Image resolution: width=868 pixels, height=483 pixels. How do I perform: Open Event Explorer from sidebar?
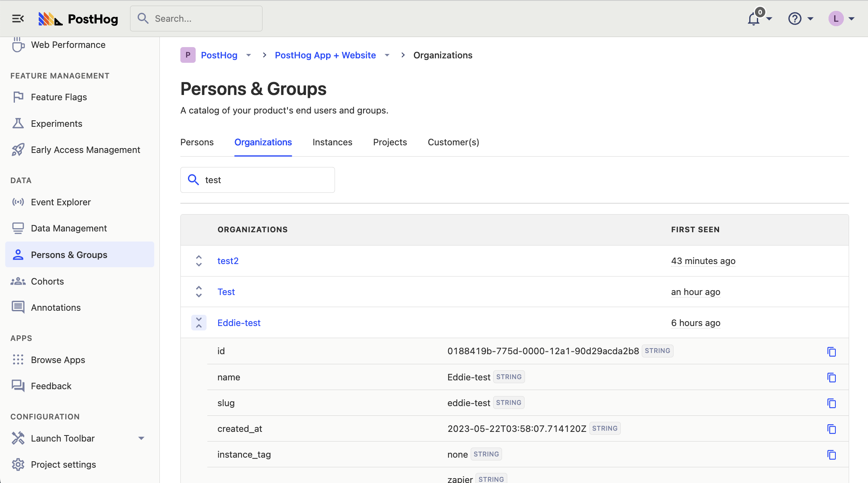[x=61, y=202]
